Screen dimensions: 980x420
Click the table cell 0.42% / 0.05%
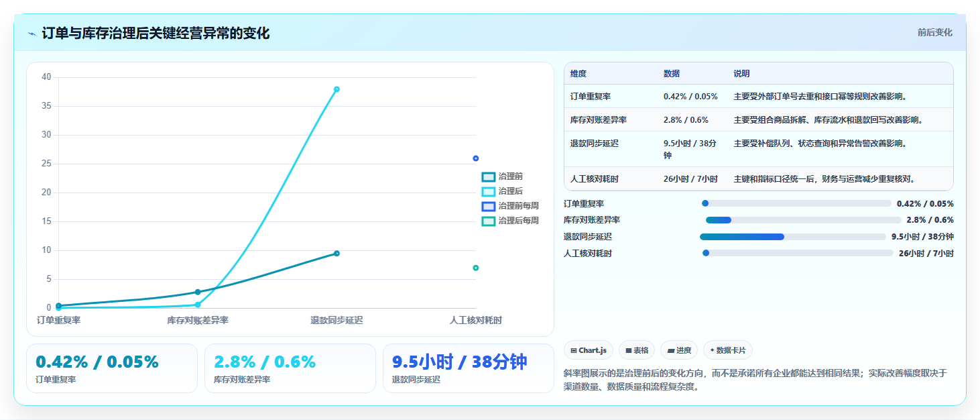pyautogui.click(x=690, y=97)
